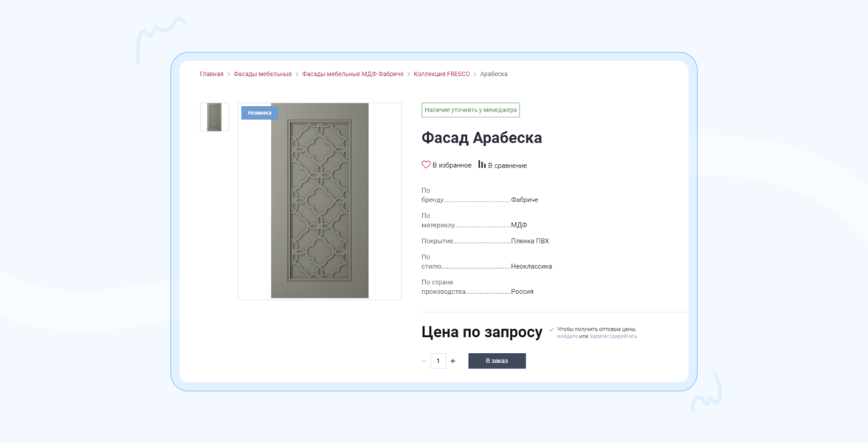Click the blue Новинка badge
This screenshot has width=868, height=443.
tap(259, 113)
